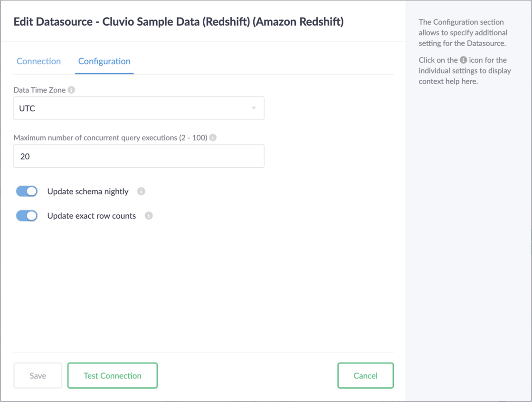Click info icon for concurrent query executions limit
532x402 pixels.
click(212, 137)
